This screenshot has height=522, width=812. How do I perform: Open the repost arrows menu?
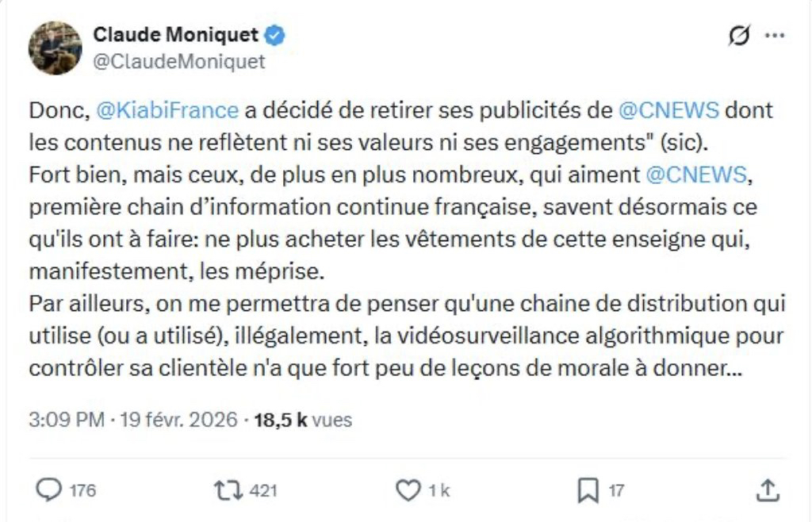tap(229, 490)
